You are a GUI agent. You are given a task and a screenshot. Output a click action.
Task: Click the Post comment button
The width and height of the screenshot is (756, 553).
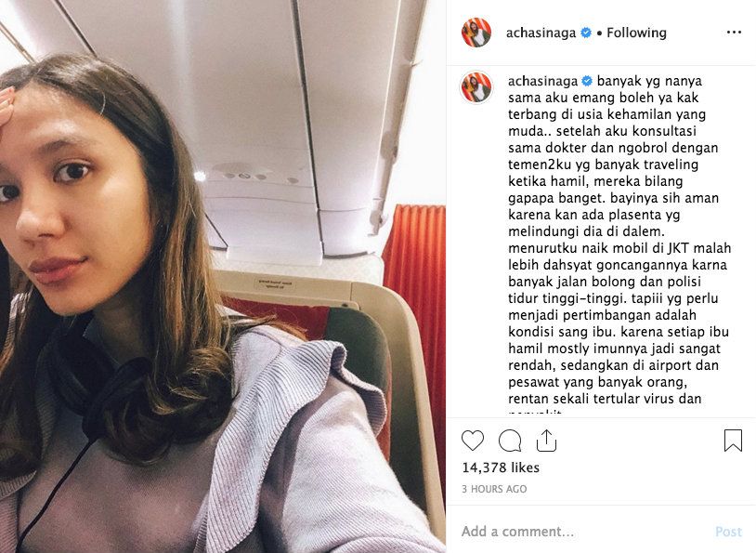pos(728,532)
